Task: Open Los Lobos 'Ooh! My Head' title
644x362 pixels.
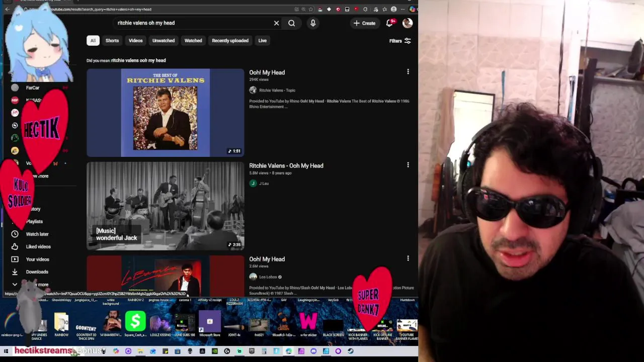Action: 267,259
